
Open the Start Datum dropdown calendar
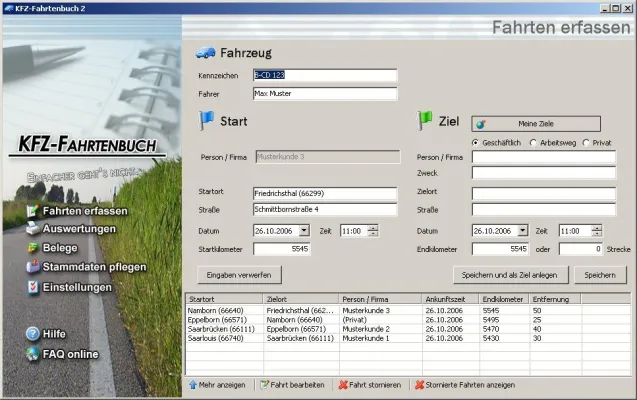tap(304, 231)
